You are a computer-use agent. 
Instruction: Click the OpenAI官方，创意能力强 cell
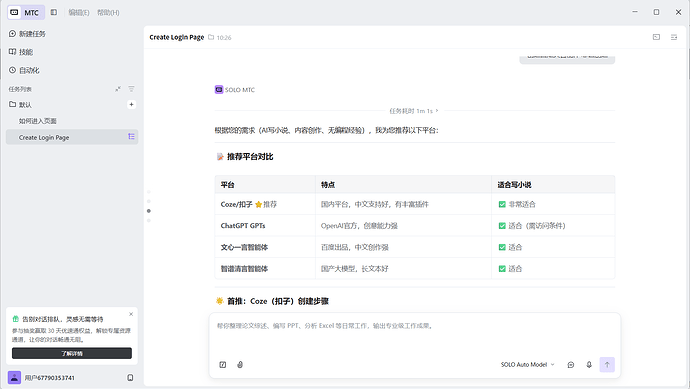(x=404, y=226)
